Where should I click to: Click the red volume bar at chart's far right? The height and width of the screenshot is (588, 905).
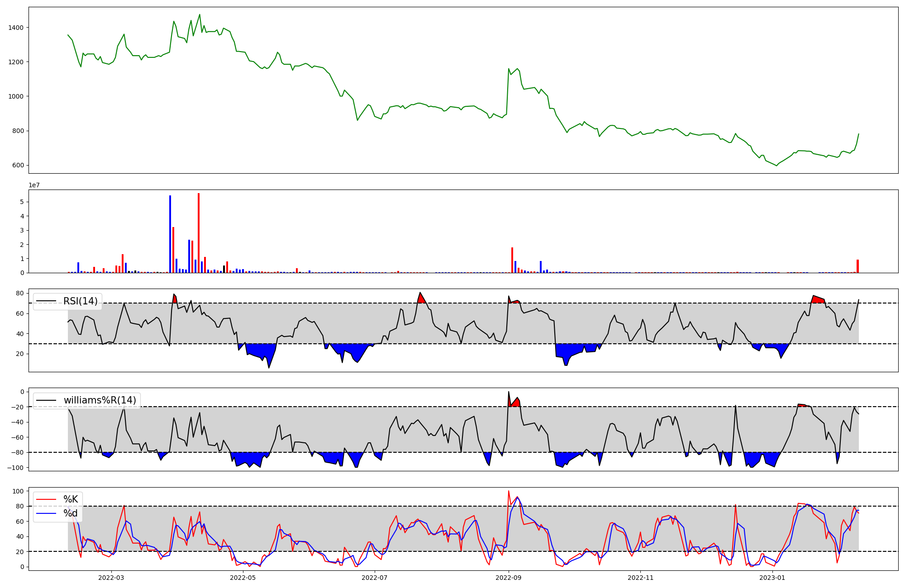tap(857, 266)
